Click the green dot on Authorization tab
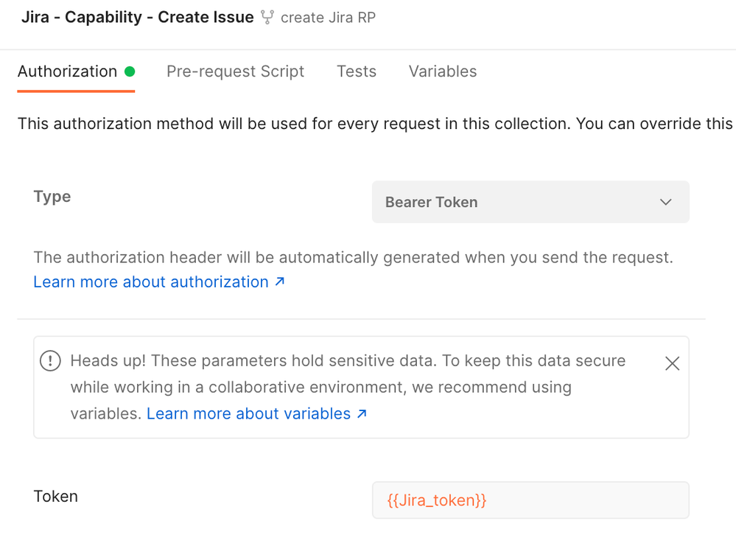Image resolution: width=736 pixels, height=560 pixels. point(130,71)
